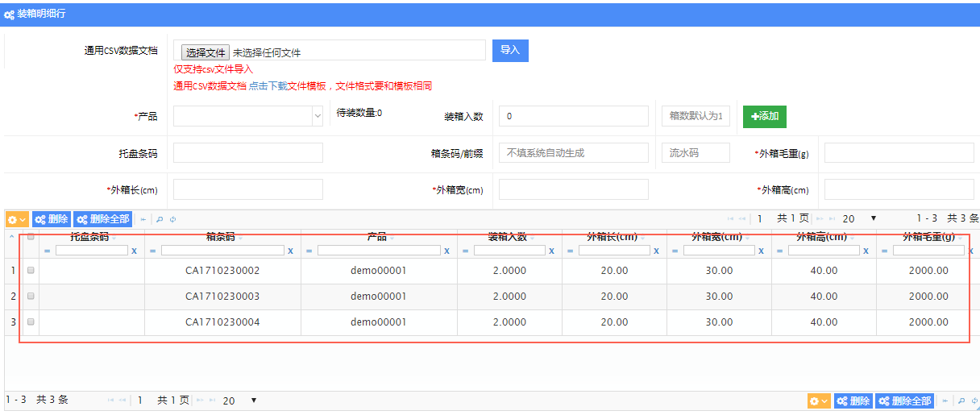Viewport: 980px width, 415px height.
Task: Focus the 不填系统自动生成 box barcode field
Action: click(x=574, y=152)
